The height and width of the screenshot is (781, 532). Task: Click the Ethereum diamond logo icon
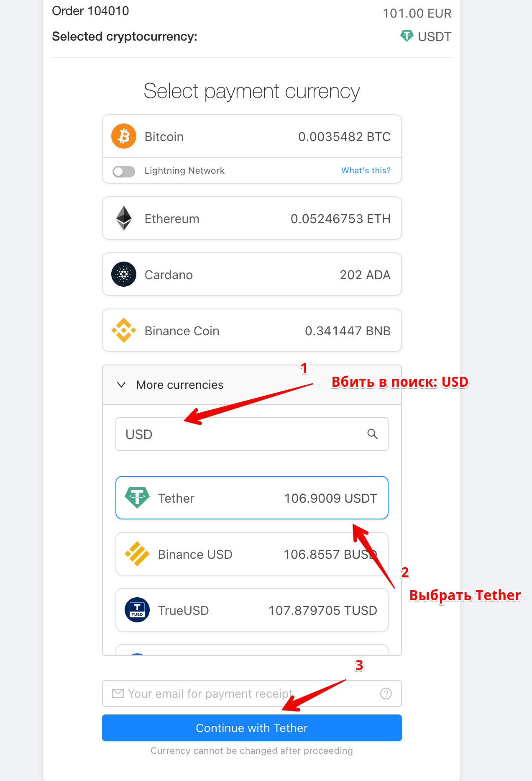tap(124, 218)
